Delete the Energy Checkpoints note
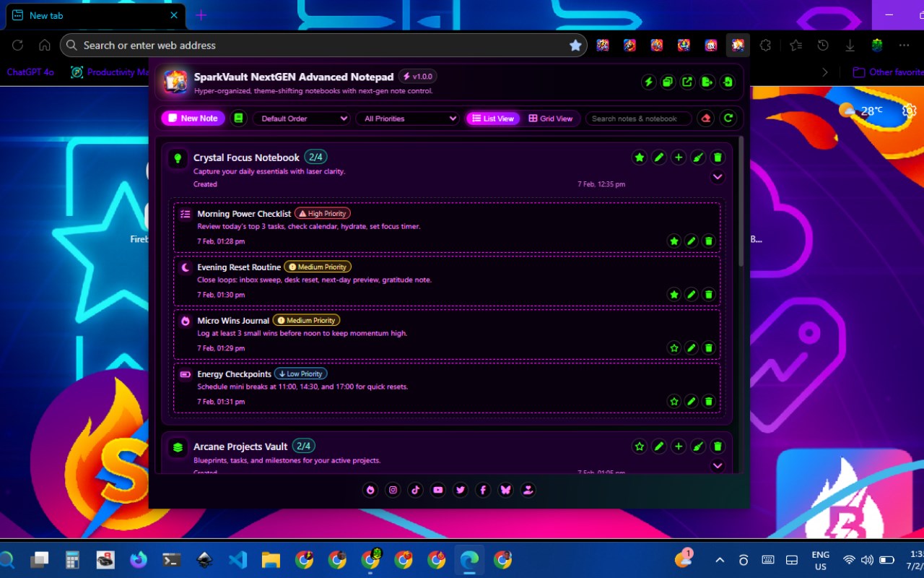The image size is (924, 578). coord(709,402)
